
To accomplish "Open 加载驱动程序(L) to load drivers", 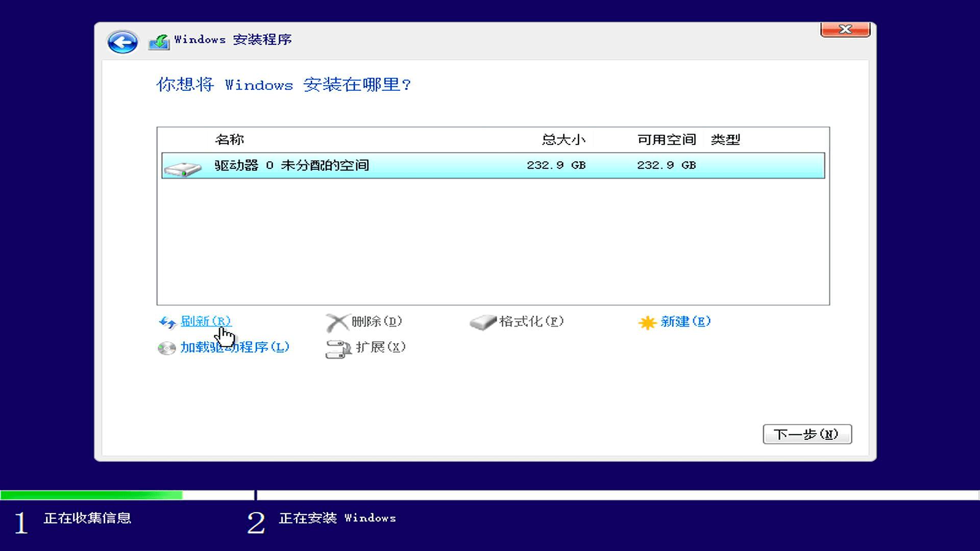I will [x=232, y=347].
